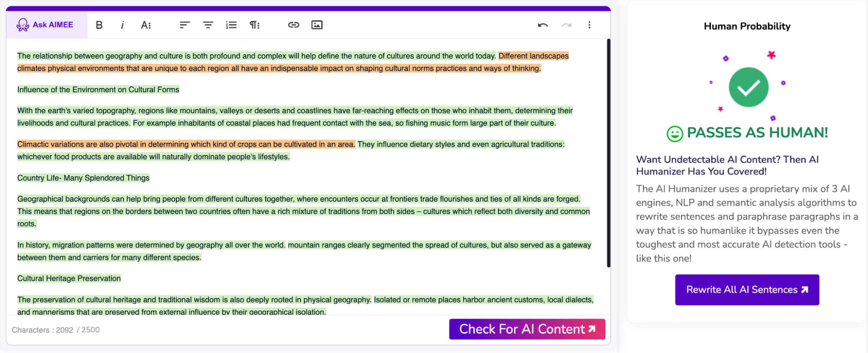Center align the text
The image size is (868, 353).
tap(208, 25)
